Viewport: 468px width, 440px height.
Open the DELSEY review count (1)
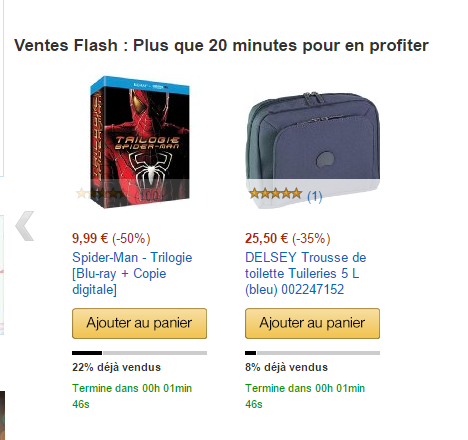tap(314, 196)
